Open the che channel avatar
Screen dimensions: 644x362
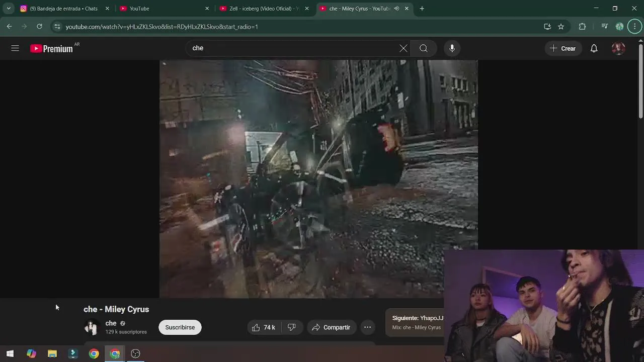pos(91,327)
